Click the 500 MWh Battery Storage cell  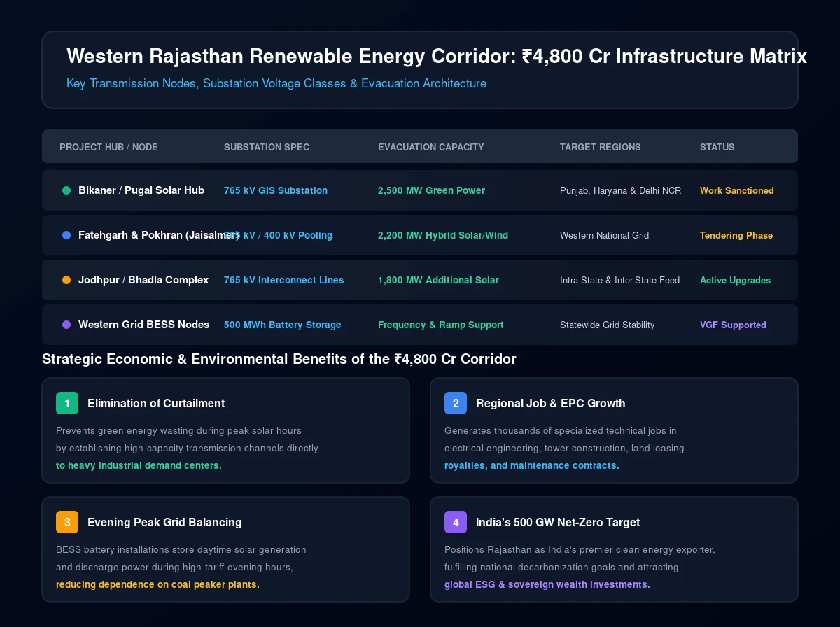click(x=283, y=325)
